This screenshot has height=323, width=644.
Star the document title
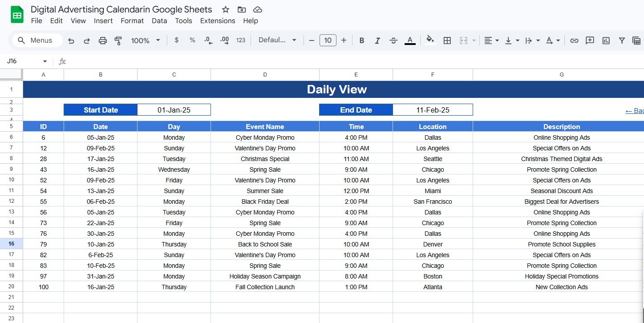click(x=226, y=9)
